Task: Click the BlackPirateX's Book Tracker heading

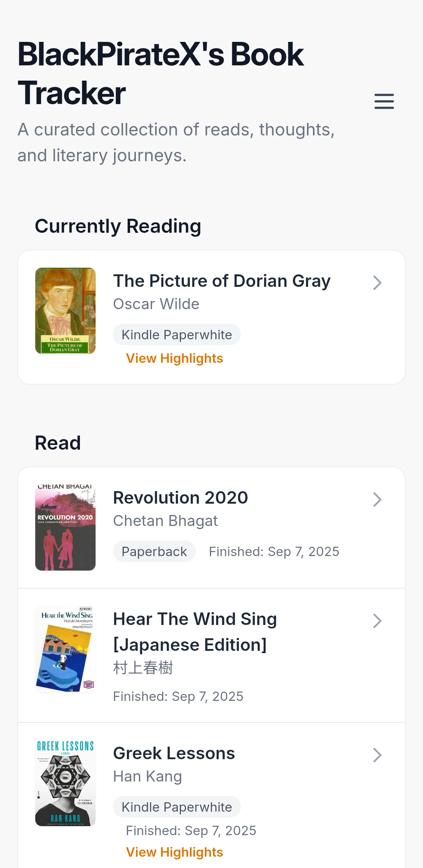Action: click(x=161, y=74)
